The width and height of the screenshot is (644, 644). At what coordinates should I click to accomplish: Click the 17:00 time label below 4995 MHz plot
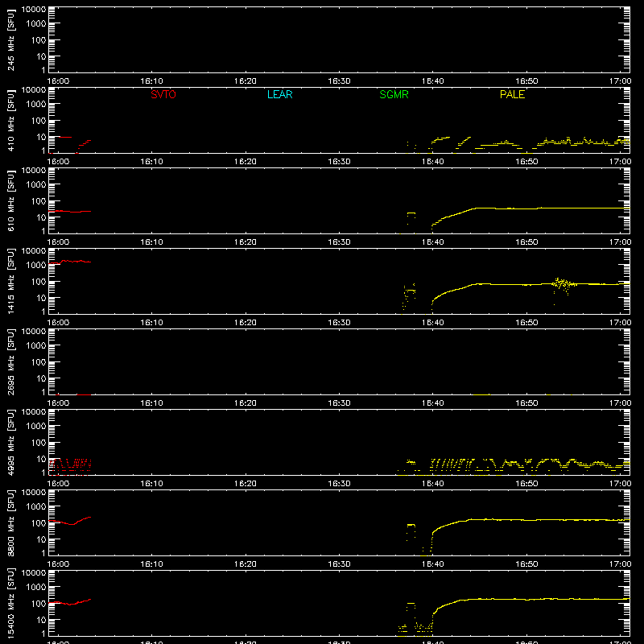pyautogui.click(x=620, y=484)
